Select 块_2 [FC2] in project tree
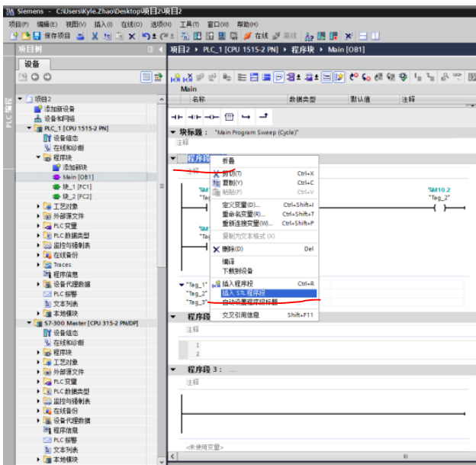 [77, 196]
